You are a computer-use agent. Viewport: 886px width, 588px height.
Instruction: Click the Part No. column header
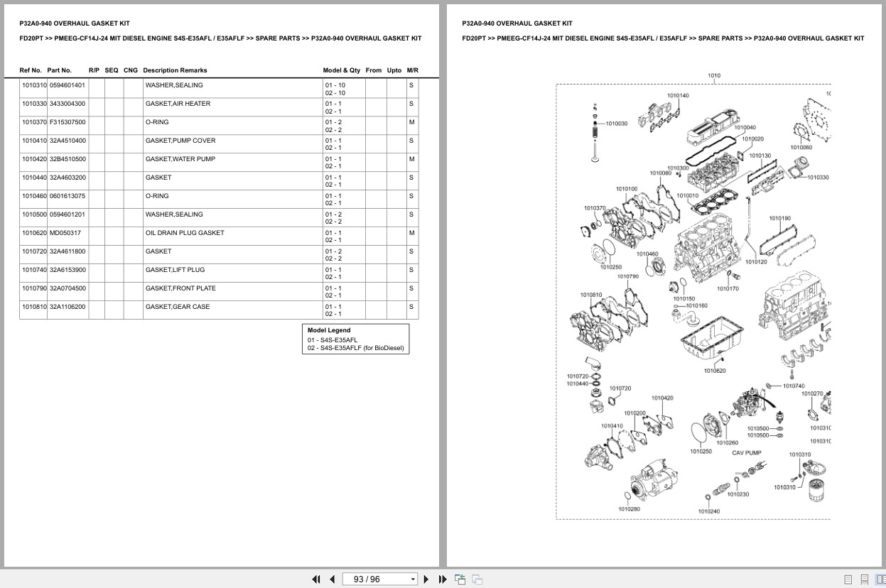point(60,70)
